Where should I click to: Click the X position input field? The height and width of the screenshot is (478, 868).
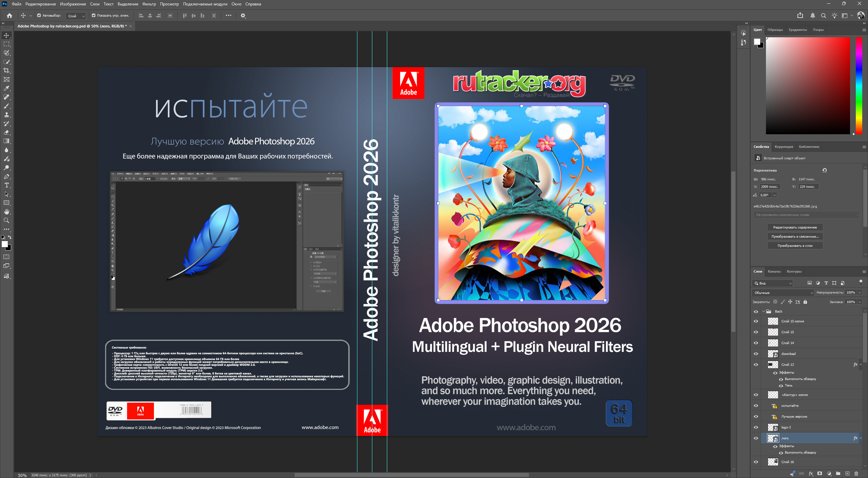click(x=770, y=186)
